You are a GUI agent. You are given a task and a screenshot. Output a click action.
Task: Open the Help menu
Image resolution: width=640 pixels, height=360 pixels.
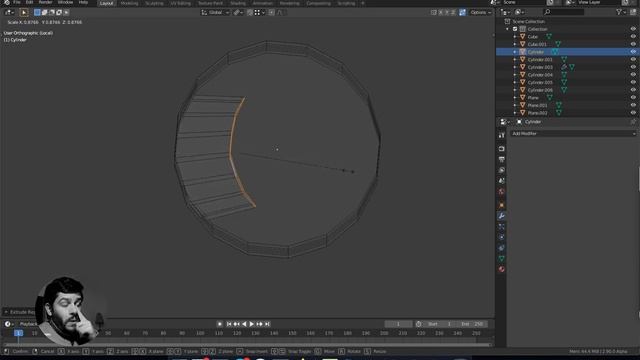(x=83, y=2)
